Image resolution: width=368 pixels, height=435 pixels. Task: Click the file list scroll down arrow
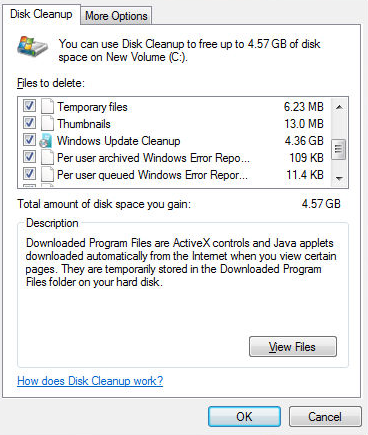[x=339, y=178]
